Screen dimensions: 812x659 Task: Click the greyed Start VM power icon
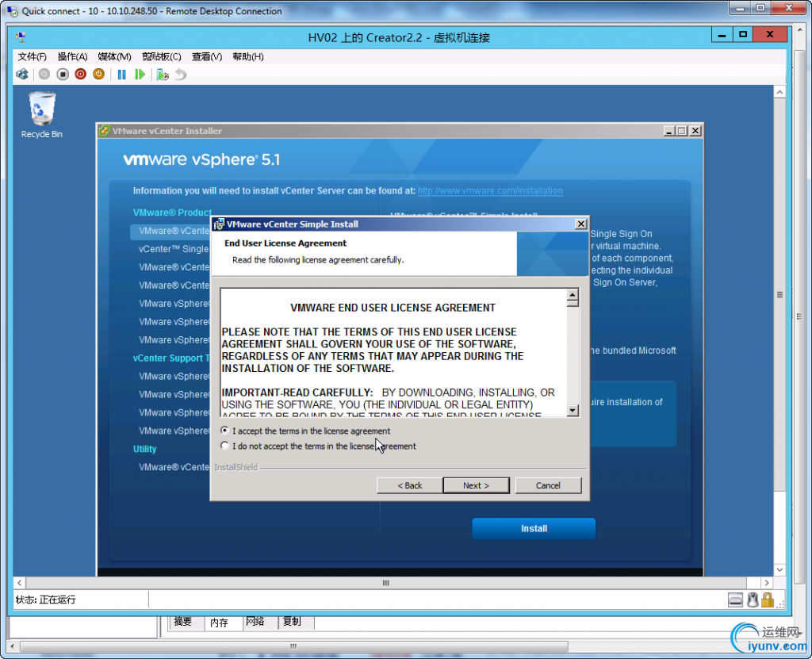pyautogui.click(x=44, y=75)
